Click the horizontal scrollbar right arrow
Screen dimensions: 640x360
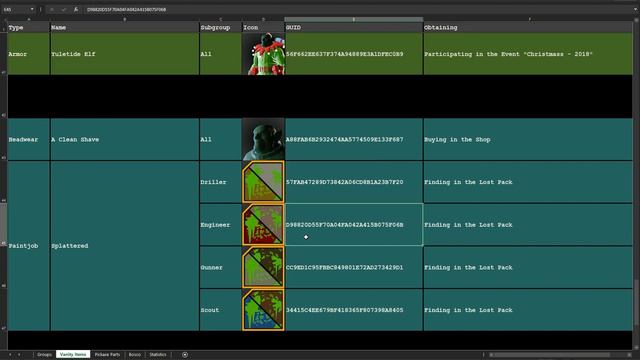tap(630, 355)
